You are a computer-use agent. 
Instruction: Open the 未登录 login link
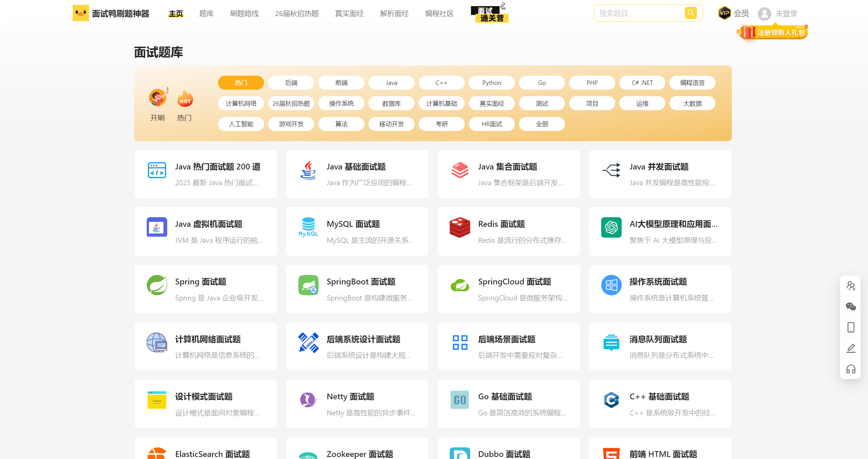pos(786,14)
